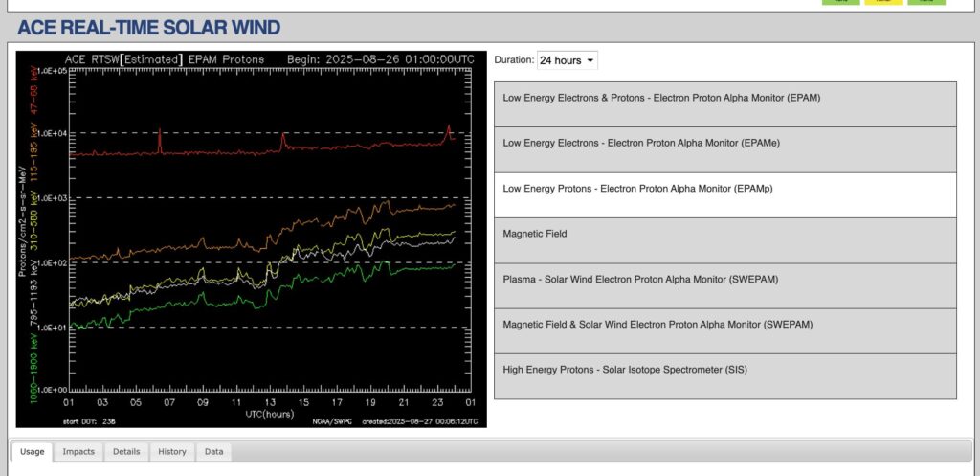The image size is (980, 476).
Task: Click the leftmost green scale indicator box
Action: coord(840,2)
